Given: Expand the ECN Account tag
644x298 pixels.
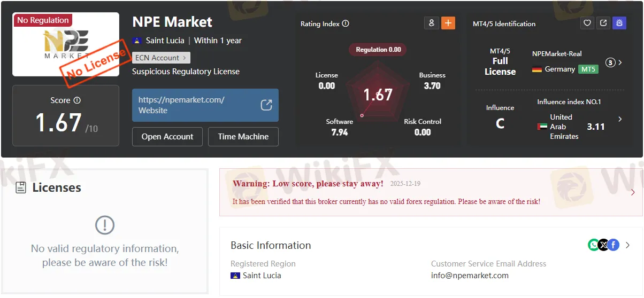Looking at the screenshot, I should [161, 58].
